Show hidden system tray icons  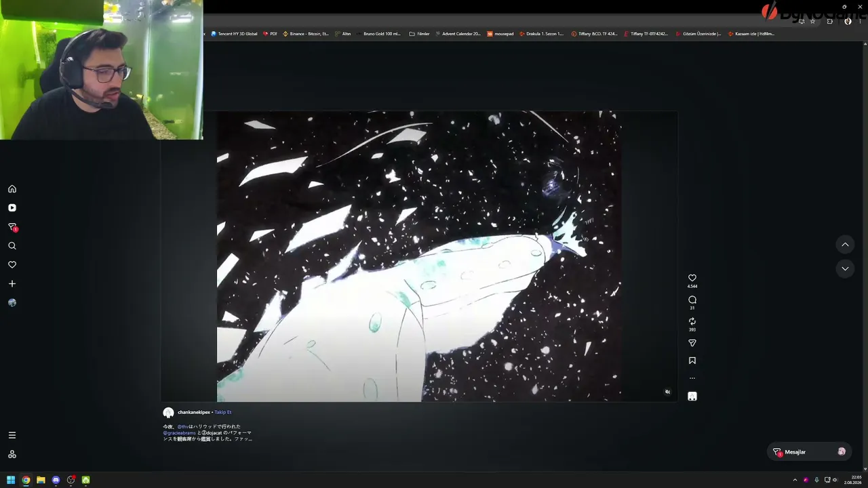[x=795, y=480]
